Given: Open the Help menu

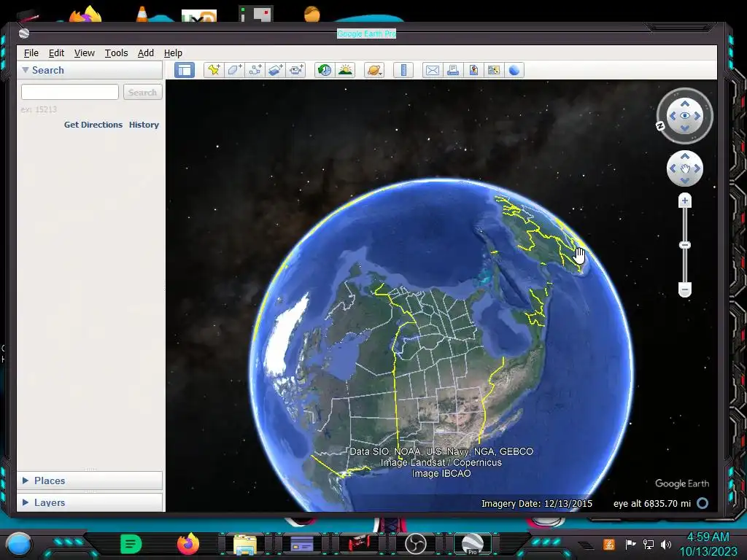Looking at the screenshot, I should 173,52.
